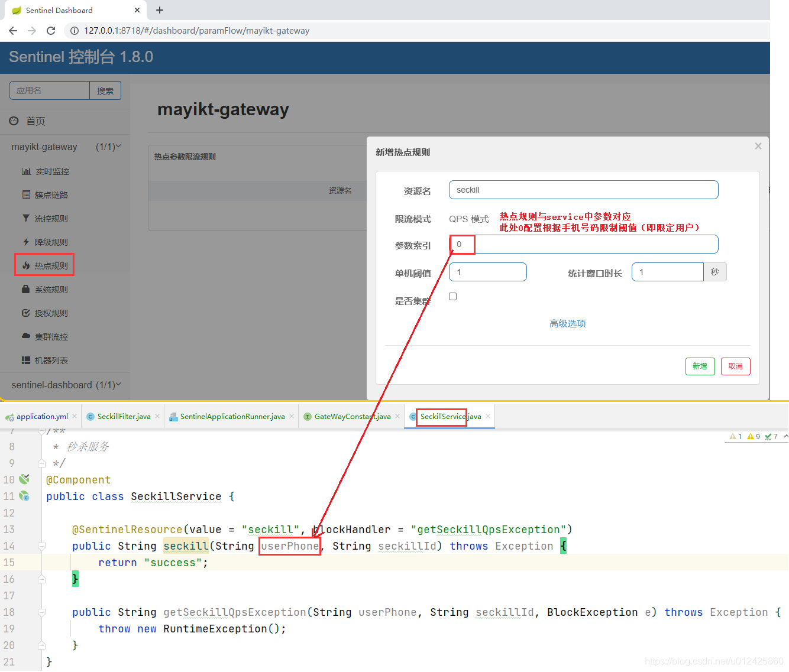Click the address bar URL

tap(196, 31)
